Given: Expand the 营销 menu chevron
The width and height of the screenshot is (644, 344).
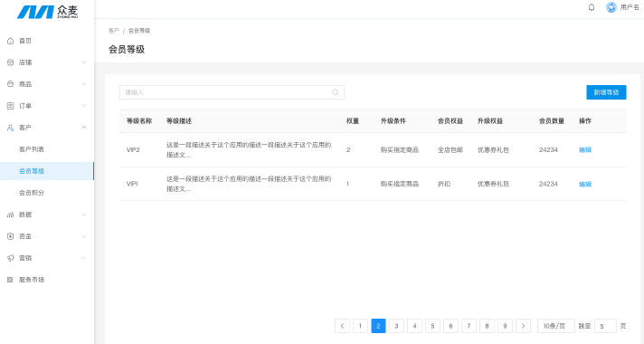Looking at the screenshot, I should 84,258.
